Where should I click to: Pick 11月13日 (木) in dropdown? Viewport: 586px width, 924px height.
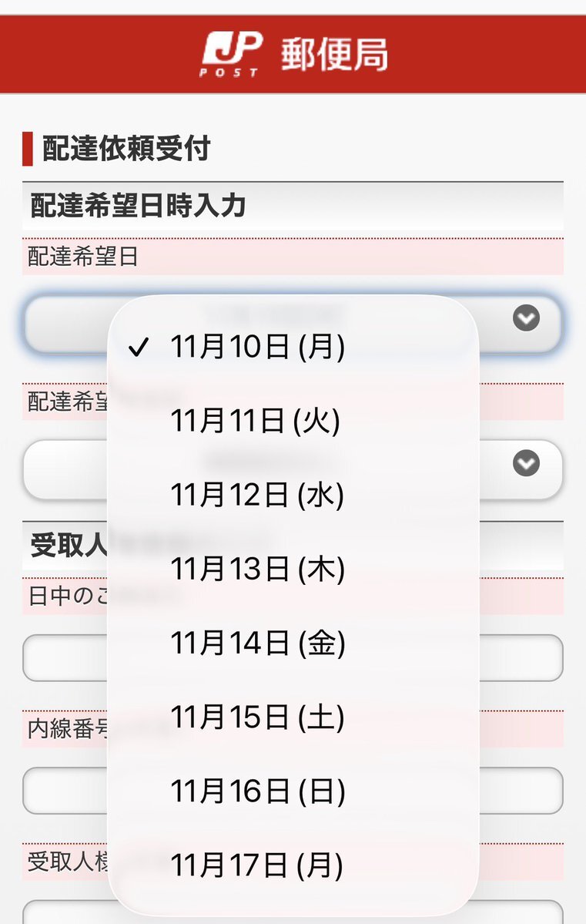pos(257,570)
